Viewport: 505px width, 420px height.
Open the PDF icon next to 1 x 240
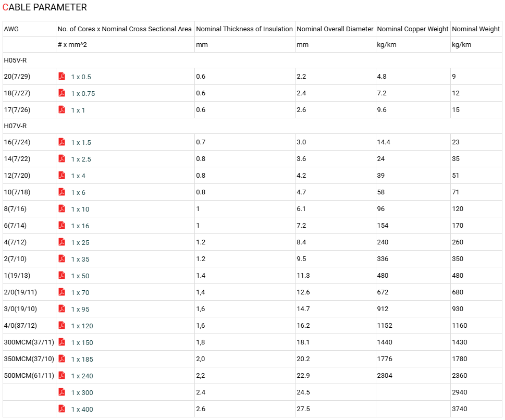tap(62, 376)
